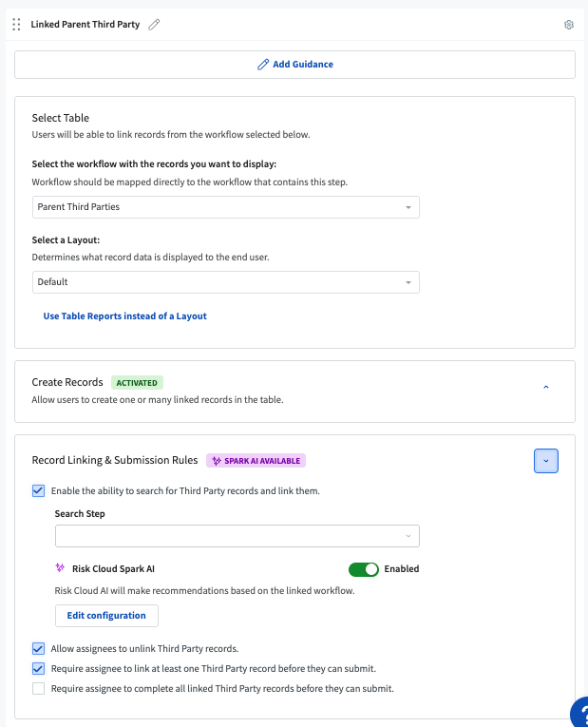Click the blue help question mark icon

tap(579, 715)
